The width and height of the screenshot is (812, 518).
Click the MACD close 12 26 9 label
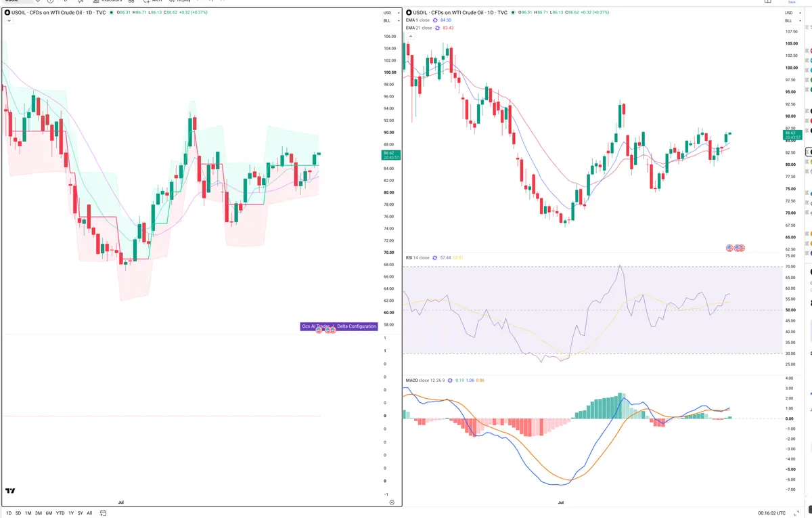pos(425,381)
